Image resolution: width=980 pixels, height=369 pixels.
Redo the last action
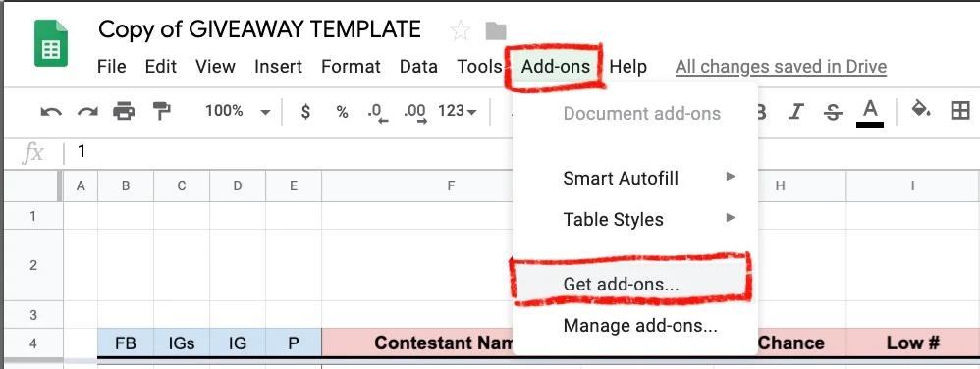(87, 112)
